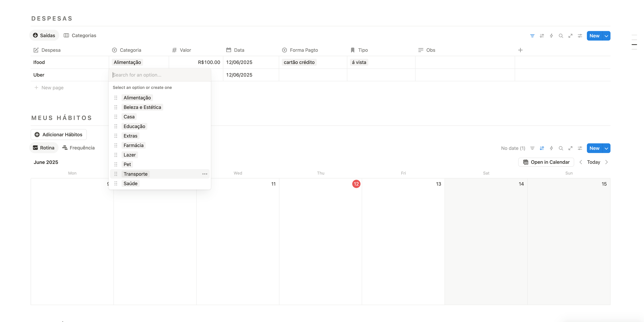644x322 pixels.
Task: Switch to the Categorias tab
Action: pyautogui.click(x=80, y=35)
